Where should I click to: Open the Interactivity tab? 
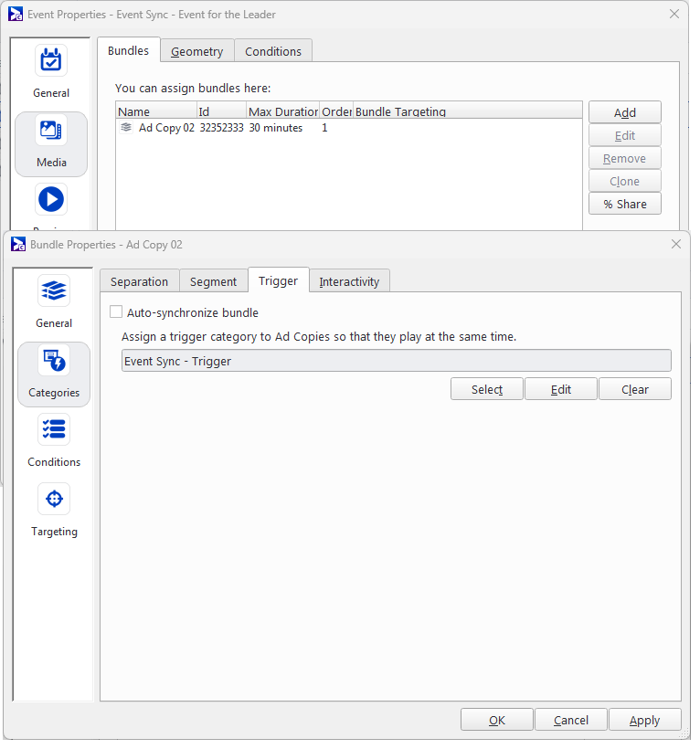coord(349,281)
